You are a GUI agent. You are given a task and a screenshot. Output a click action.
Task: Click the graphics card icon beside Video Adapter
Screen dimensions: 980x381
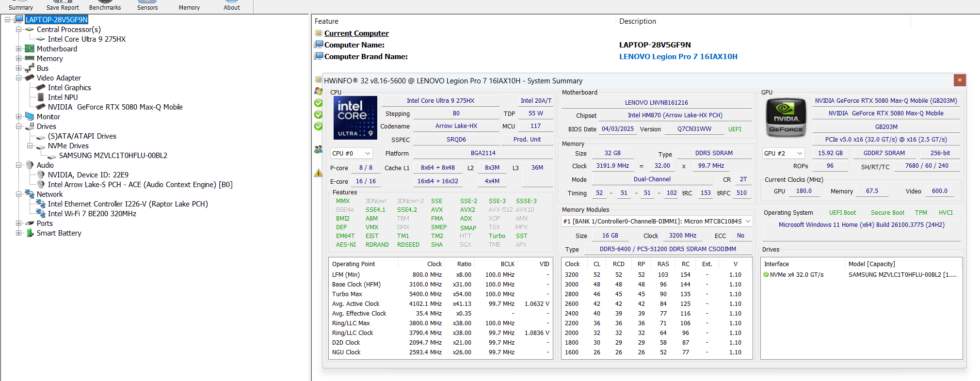pyautogui.click(x=30, y=78)
